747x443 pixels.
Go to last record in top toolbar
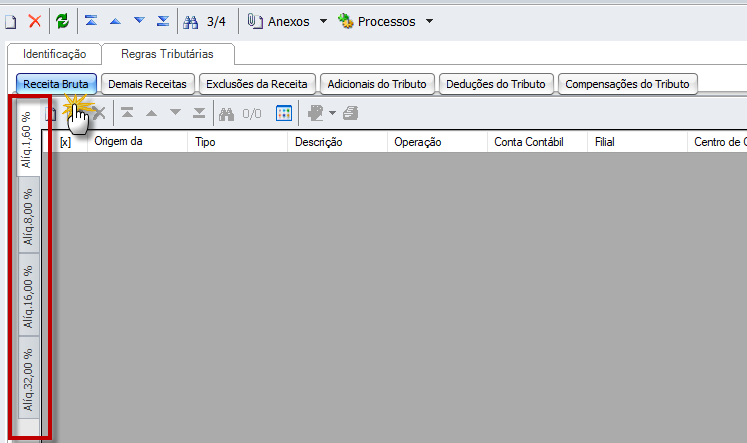tap(163, 20)
